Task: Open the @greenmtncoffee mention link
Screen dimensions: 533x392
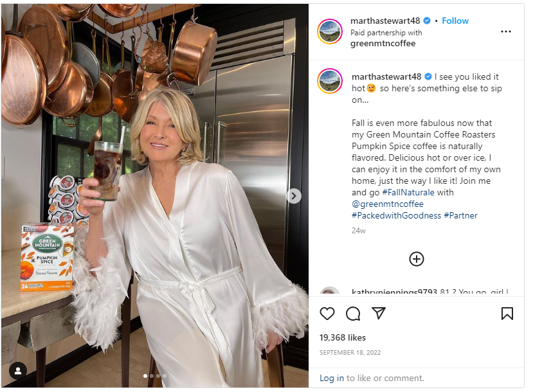Action: point(387,204)
